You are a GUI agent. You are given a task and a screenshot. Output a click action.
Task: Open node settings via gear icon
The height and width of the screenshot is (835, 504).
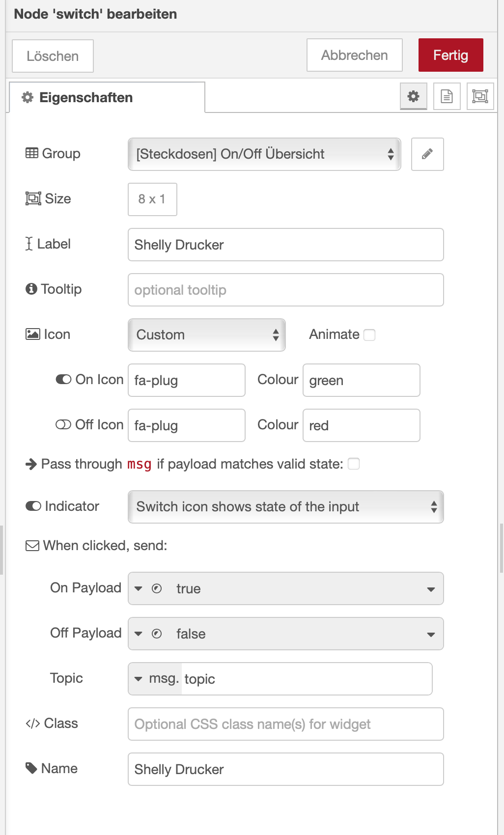click(413, 96)
